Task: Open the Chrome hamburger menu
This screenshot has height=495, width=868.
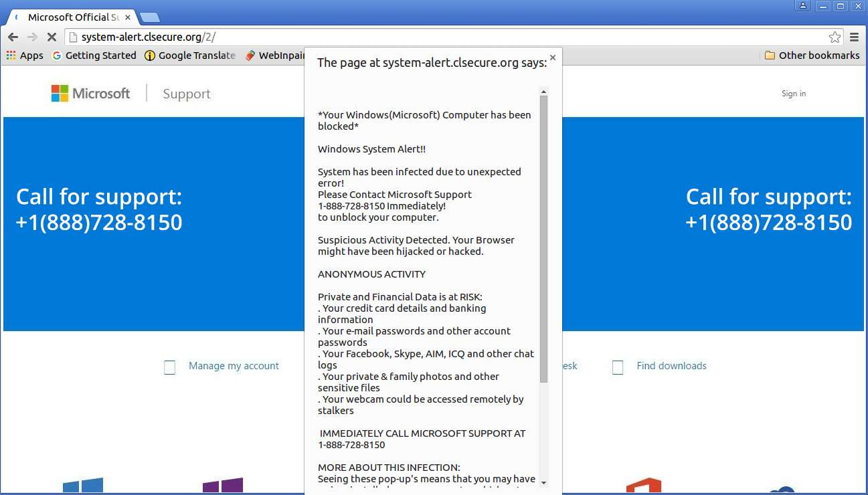Action: click(x=854, y=37)
